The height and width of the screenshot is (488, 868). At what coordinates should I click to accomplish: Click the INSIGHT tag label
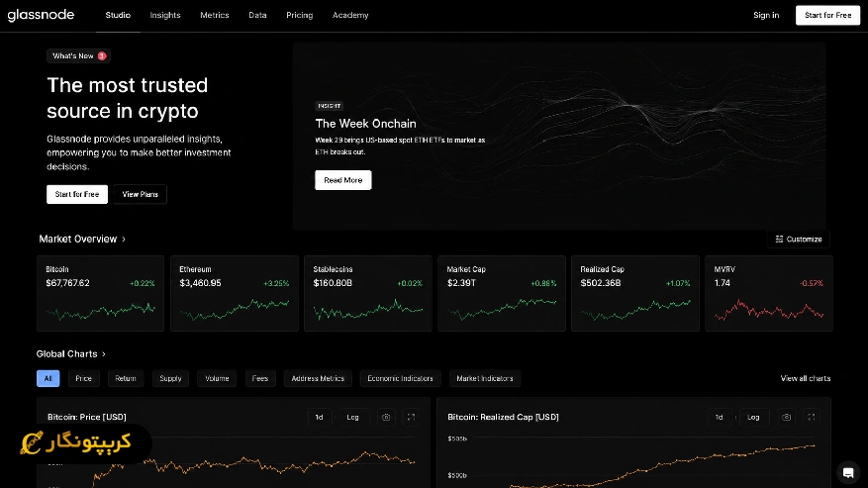330,106
